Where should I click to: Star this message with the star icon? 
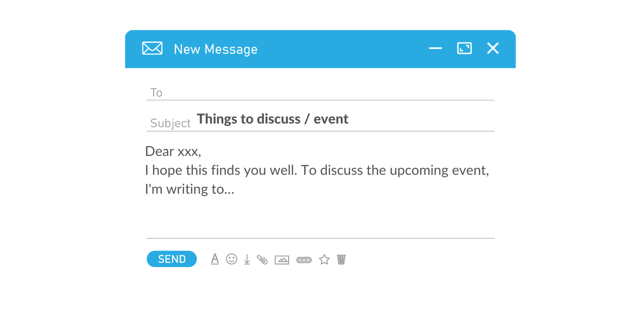[x=324, y=260]
